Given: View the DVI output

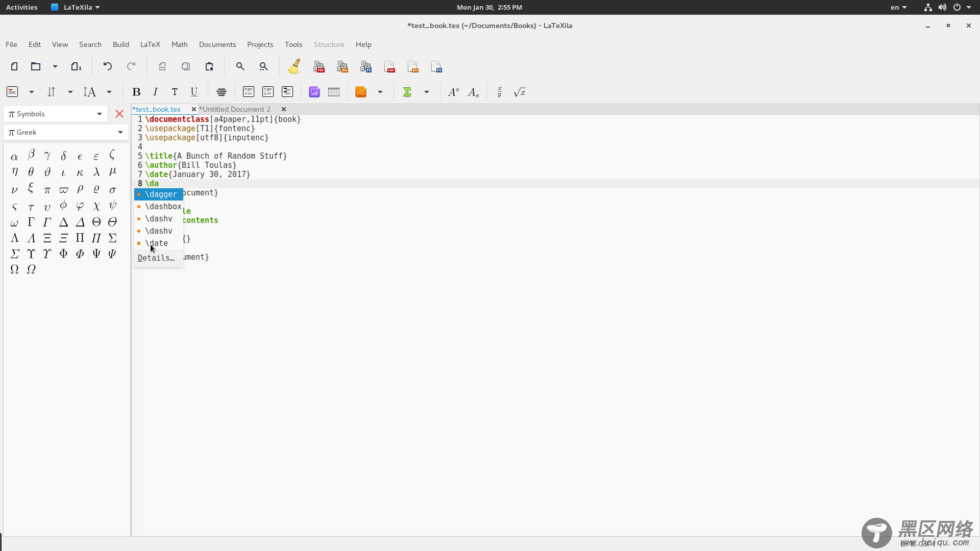Looking at the screenshot, I should pyautogui.click(x=413, y=66).
